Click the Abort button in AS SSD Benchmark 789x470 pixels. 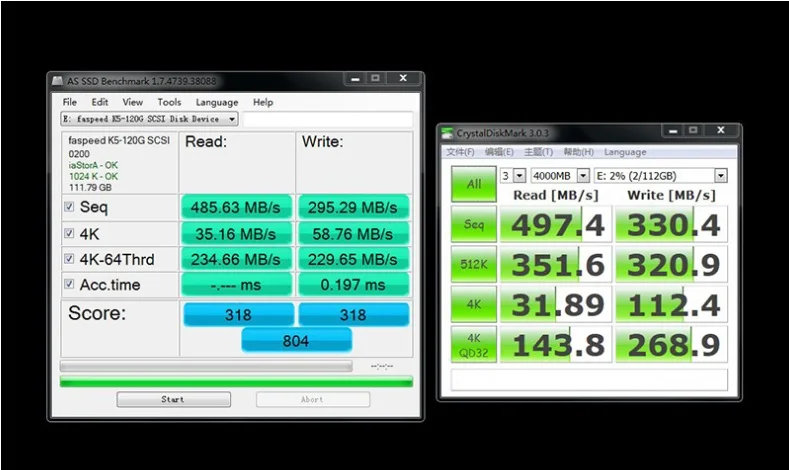point(313,399)
